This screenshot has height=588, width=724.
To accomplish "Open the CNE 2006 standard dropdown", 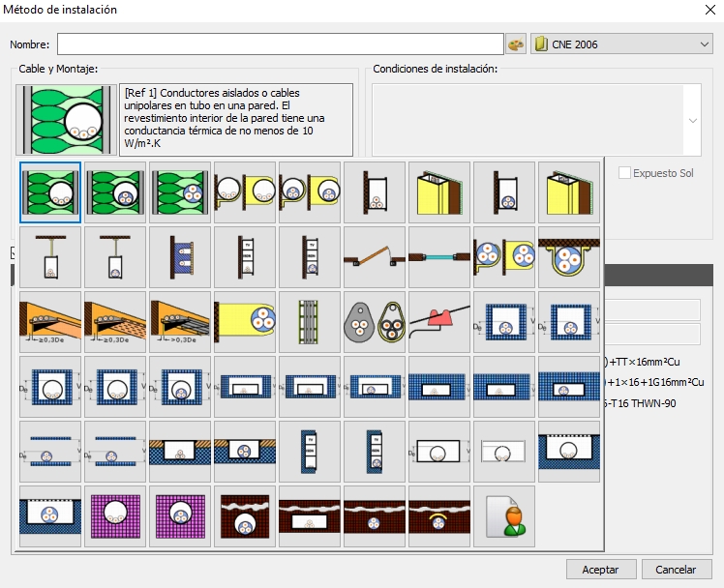I will point(621,44).
